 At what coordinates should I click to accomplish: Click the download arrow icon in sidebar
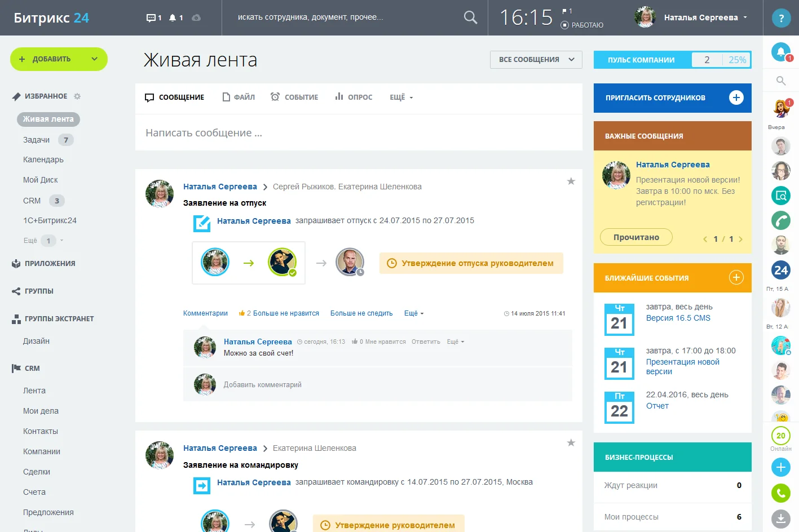[x=781, y=518]
